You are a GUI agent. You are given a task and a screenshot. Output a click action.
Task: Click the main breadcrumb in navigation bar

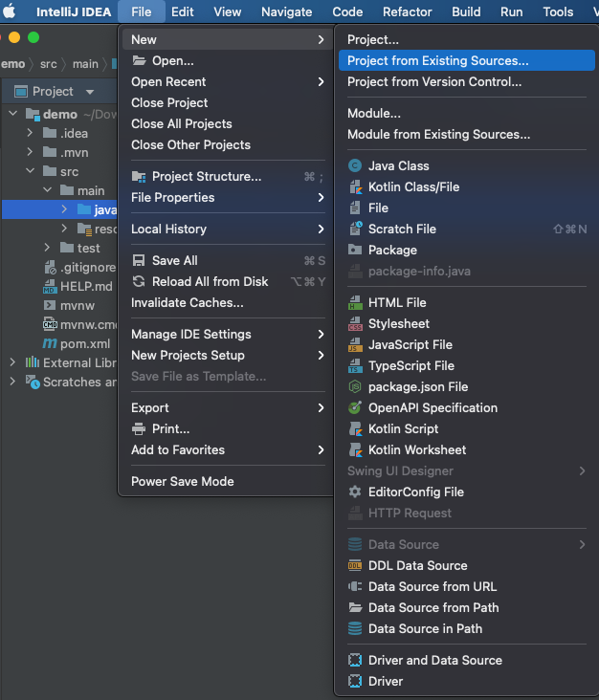click(x=85, y=64)
